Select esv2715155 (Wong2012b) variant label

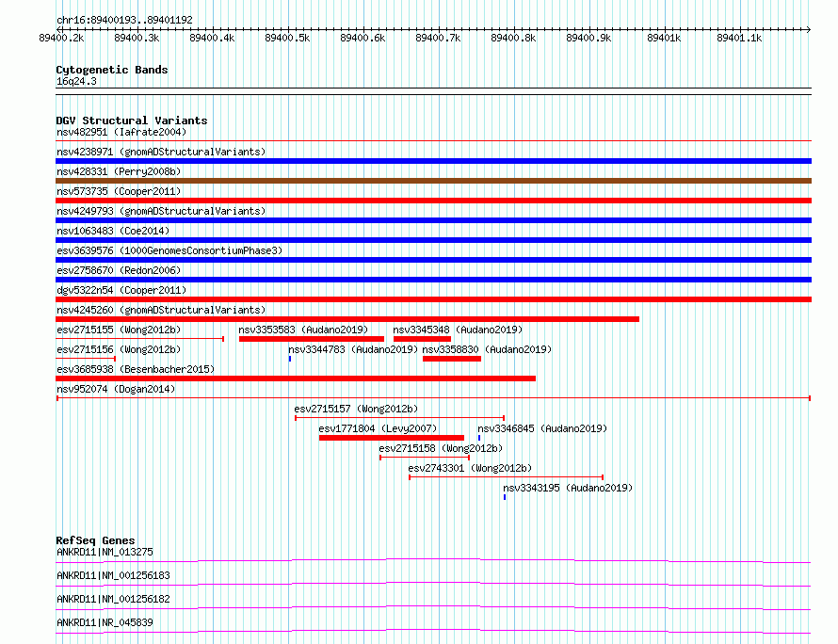pos(119,330)
